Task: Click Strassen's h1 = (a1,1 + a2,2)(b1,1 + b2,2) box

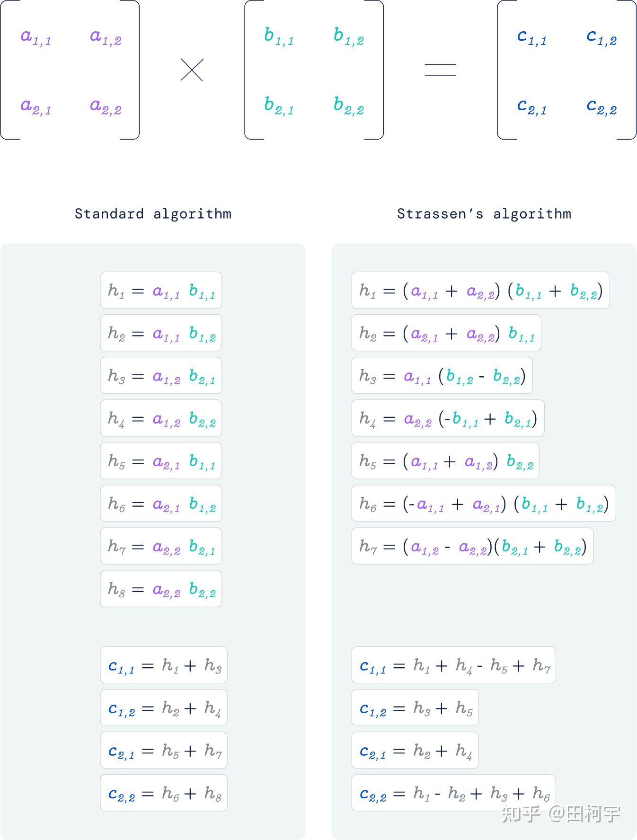Action: [x=480, y=290]
